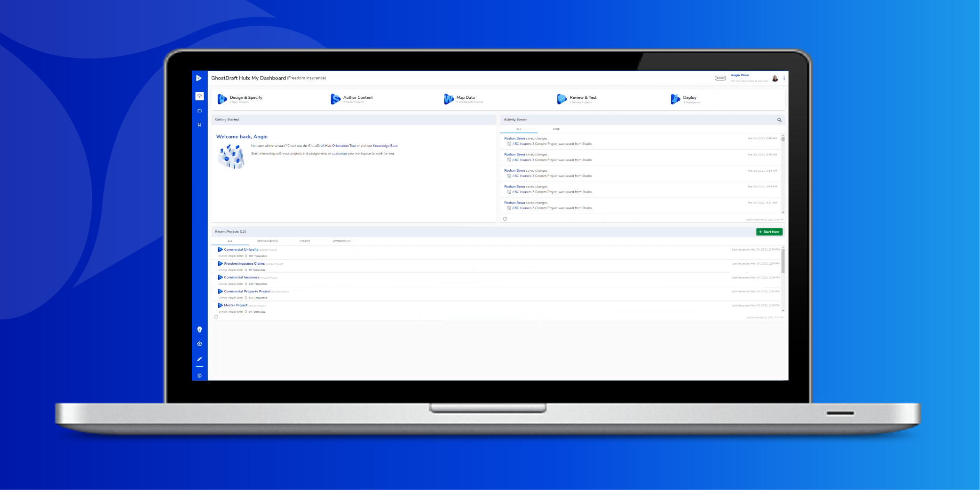Click the Design & Specify label
This screenshot has width=980, height=490.
point(246,97)
